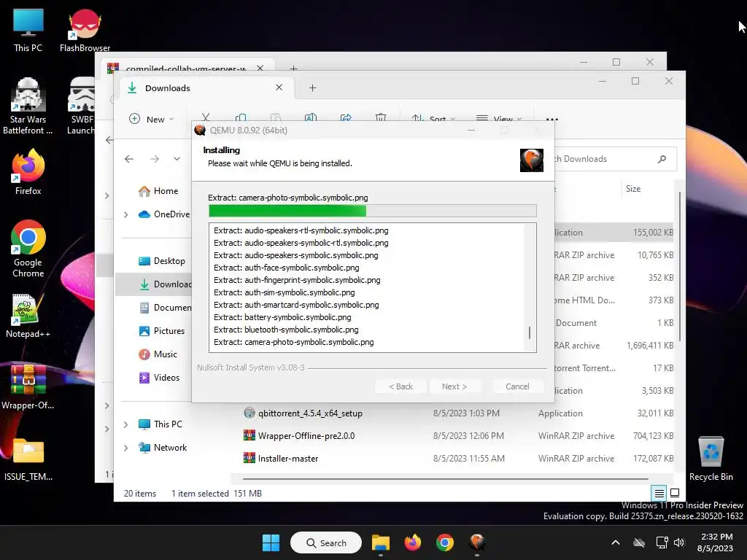Select Videos in navigation pane
The height and width of the screenshot is (560, 747).
click(x=160, y=378)
